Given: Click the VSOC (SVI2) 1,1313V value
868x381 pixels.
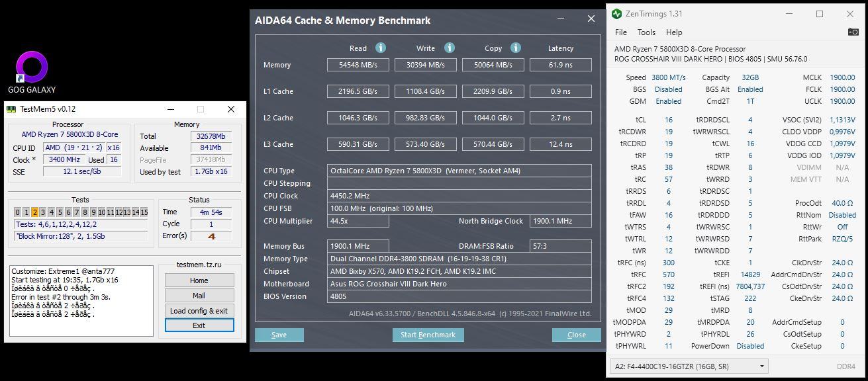Looking at the screenshot, I should (x=842, y=120).
